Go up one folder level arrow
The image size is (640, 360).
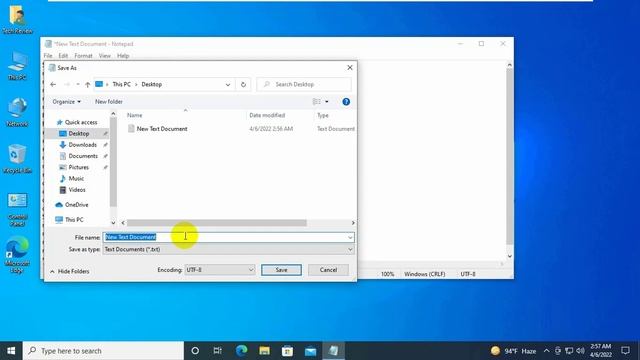(x=87, y=84)
